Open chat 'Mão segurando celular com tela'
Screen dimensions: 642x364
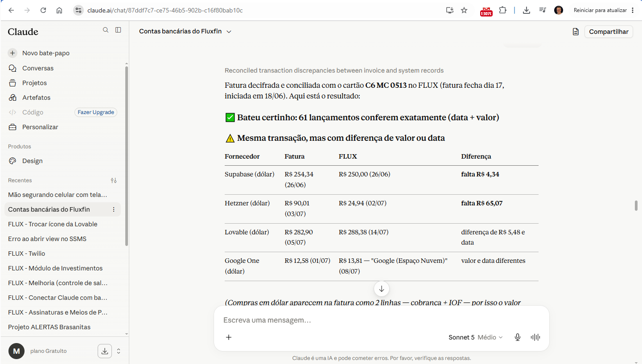pos(58,195)
